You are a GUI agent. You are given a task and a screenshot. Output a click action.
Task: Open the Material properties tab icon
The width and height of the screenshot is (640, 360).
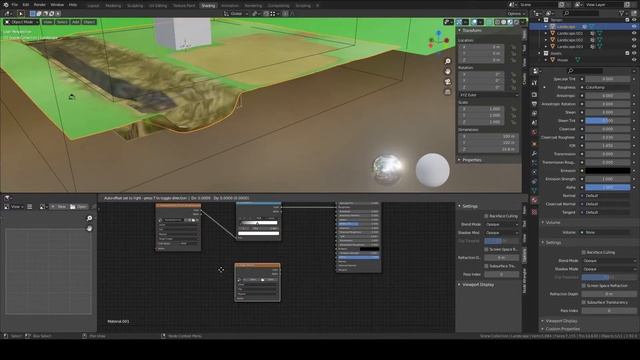click(x=534, y=200)
